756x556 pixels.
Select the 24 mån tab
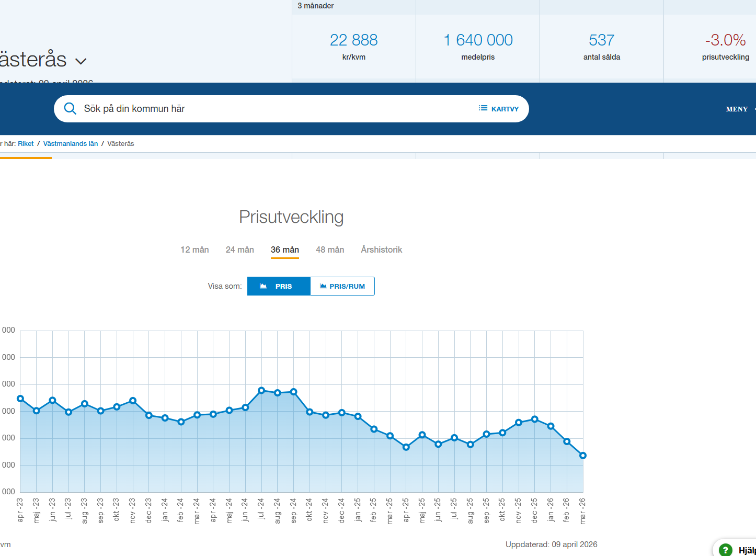(240, 249)
